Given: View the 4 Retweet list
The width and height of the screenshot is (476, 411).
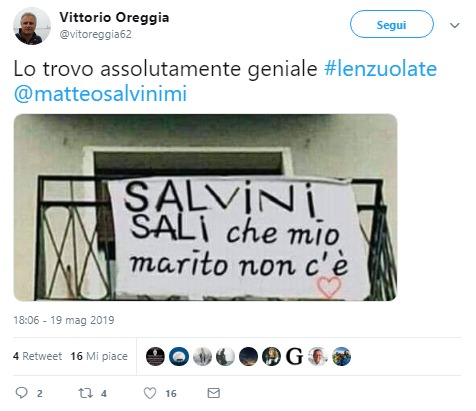Looking at the screenshot, I should click(x=38, y=356).
